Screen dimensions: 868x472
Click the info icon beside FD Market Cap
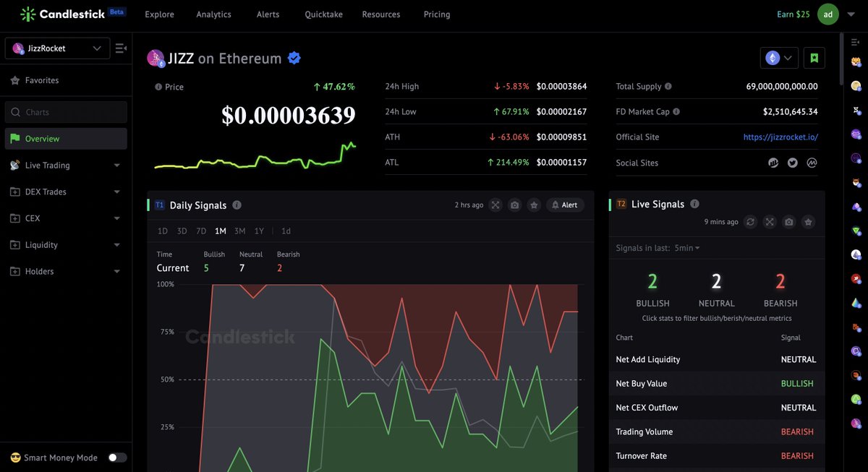(676, 112)
